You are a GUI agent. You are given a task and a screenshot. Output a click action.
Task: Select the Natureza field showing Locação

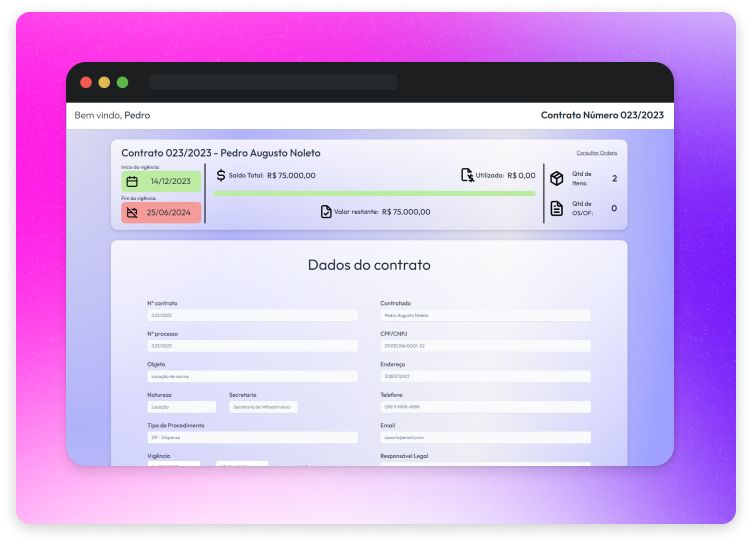181,407
